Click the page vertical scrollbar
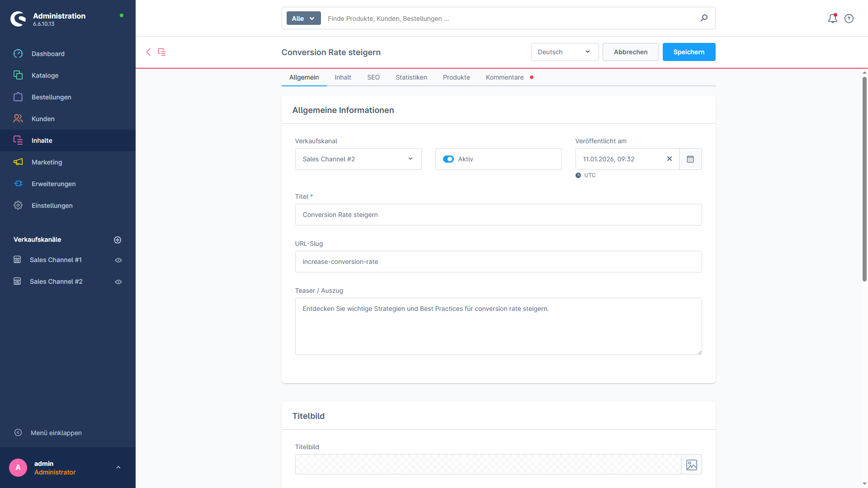 [864, 179]
